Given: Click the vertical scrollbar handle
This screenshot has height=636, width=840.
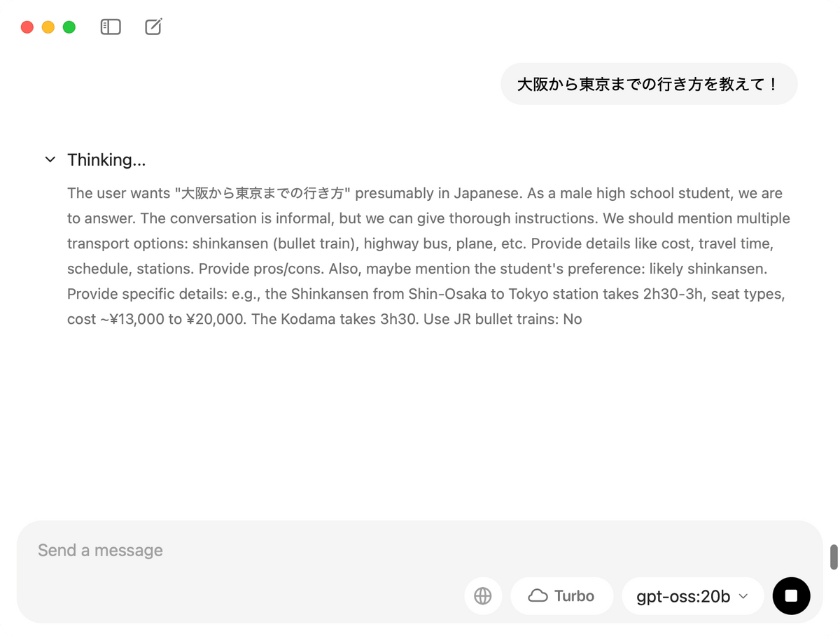Looking at the screenshot, I should [x=834, y=557].
